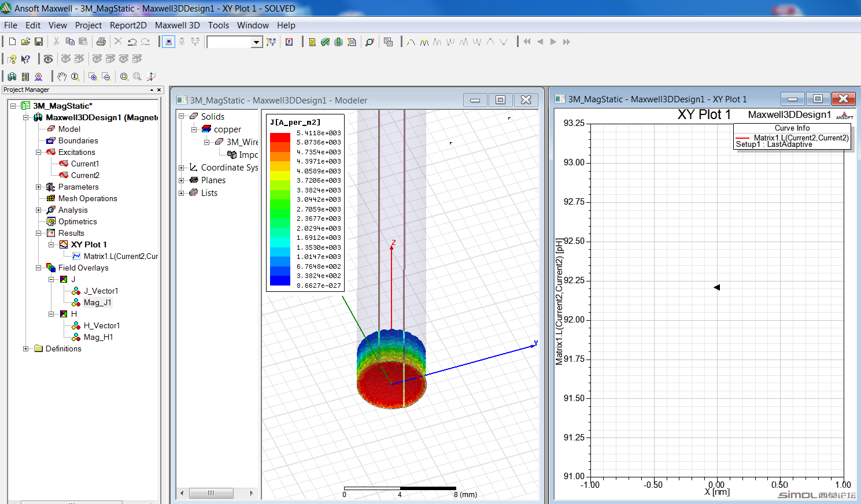Click the 3D modeler window icon highlighted in toolbar

click(x=168, y=42)
